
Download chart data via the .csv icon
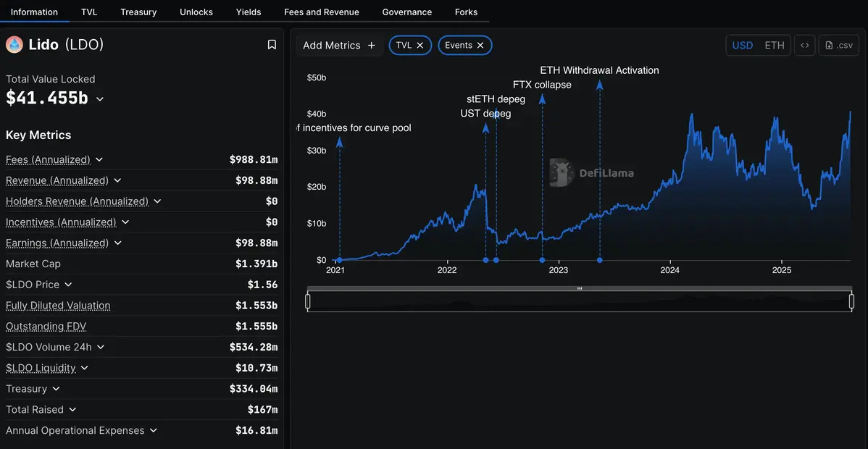[x=838, y=45]
